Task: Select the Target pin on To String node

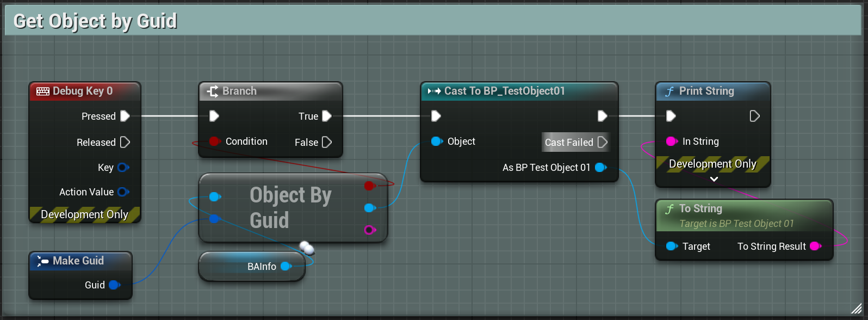Action: coord(672,246)
